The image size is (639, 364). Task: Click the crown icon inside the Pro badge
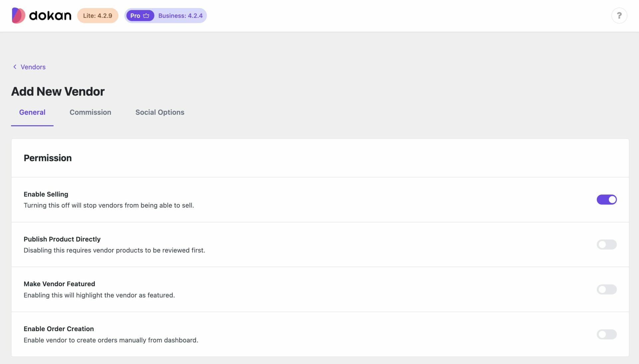tap(146, 15)
